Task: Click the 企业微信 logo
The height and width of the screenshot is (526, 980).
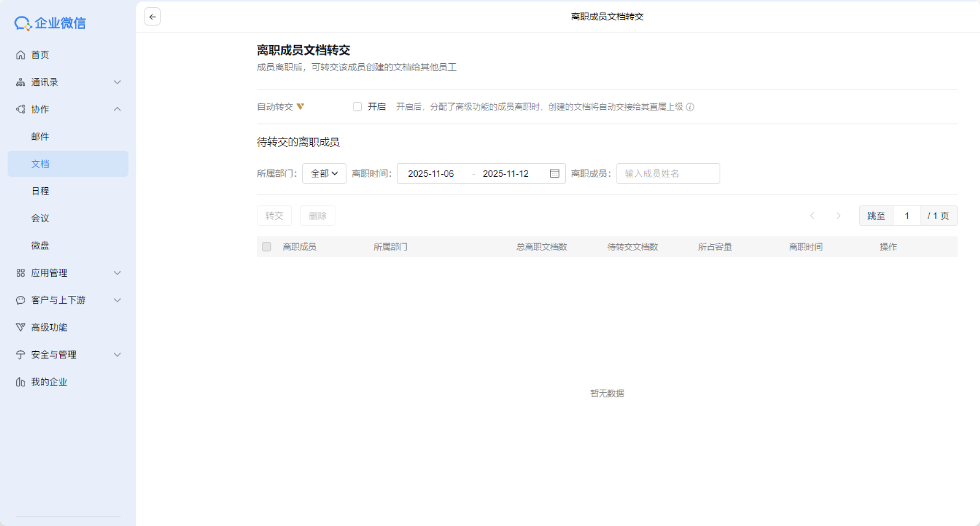Action: coord(50,23)
